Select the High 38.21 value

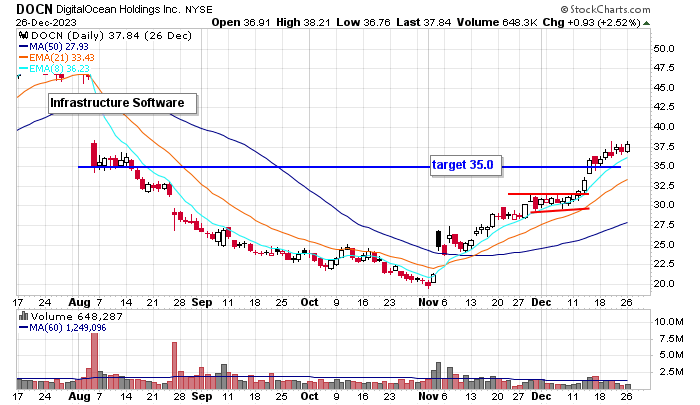tap(304, 22)
